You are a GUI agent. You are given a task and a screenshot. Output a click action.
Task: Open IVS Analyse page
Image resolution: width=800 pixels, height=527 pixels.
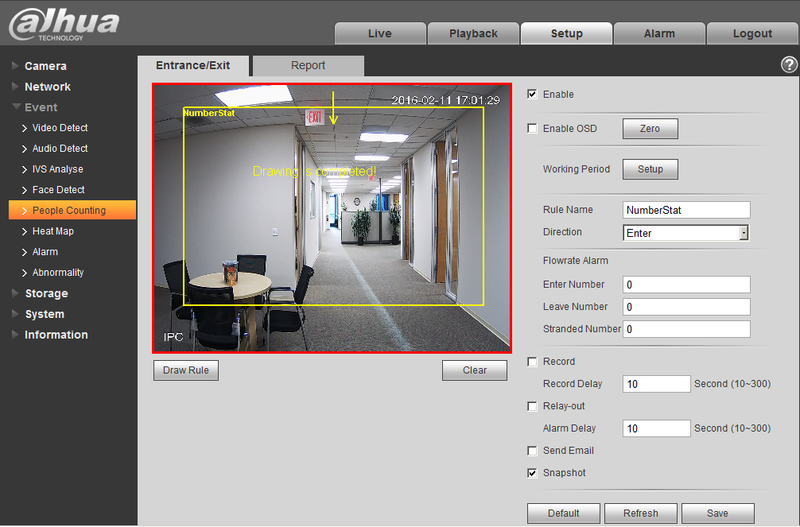[58, 169]
